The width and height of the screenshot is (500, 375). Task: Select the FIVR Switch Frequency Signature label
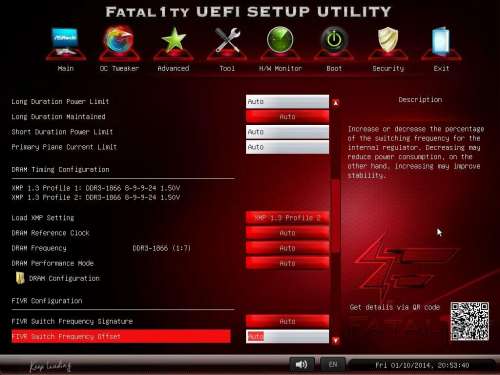(72, 321)
